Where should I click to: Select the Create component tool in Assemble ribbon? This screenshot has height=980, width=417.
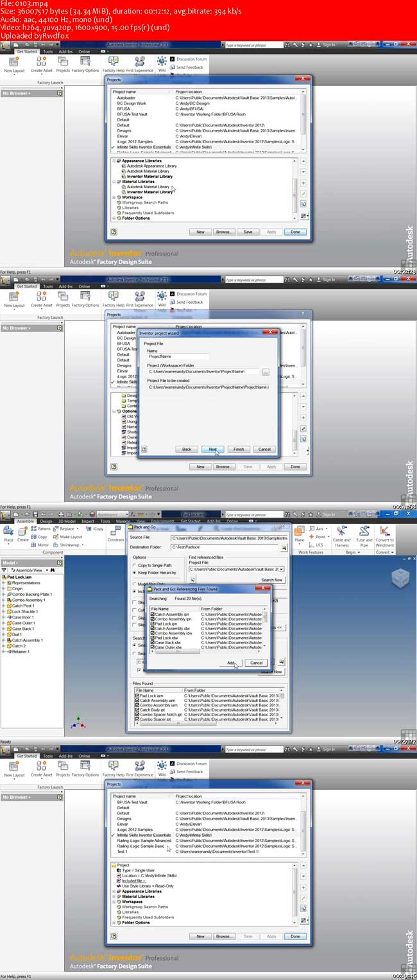22,534
